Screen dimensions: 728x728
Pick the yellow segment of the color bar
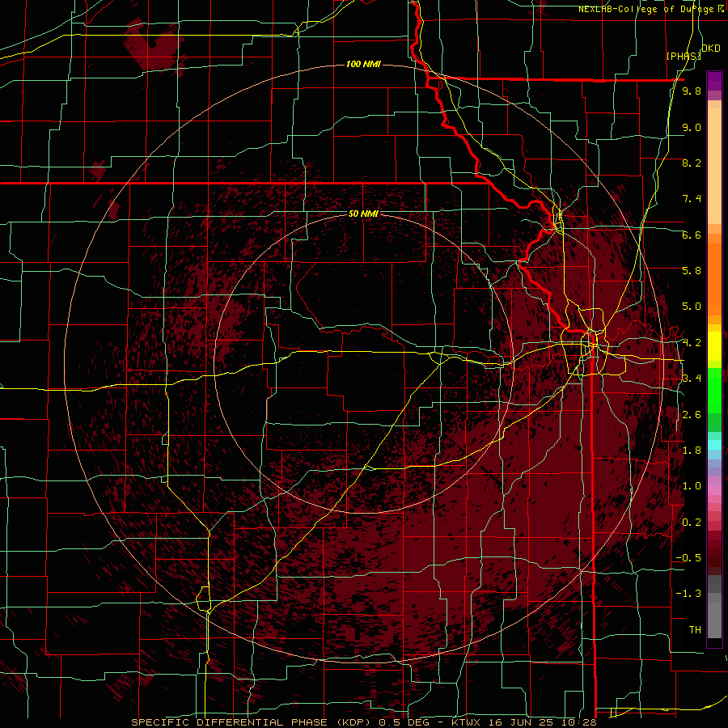click(x=714, y=346)
